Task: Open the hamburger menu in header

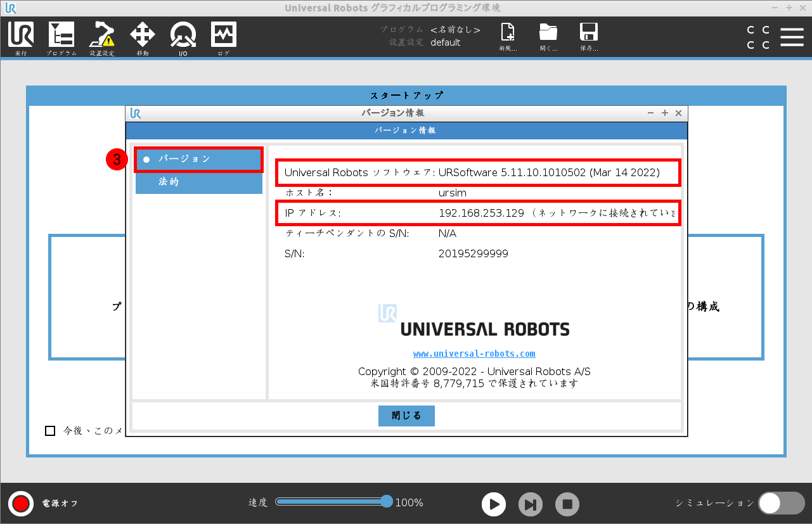Action: (792, 37)
